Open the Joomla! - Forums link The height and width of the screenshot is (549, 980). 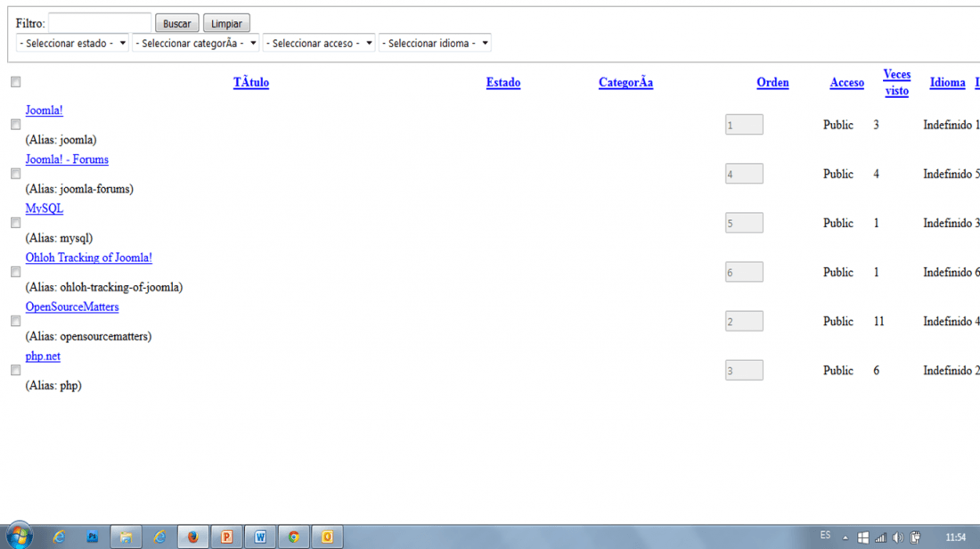(x=67, y=160)
